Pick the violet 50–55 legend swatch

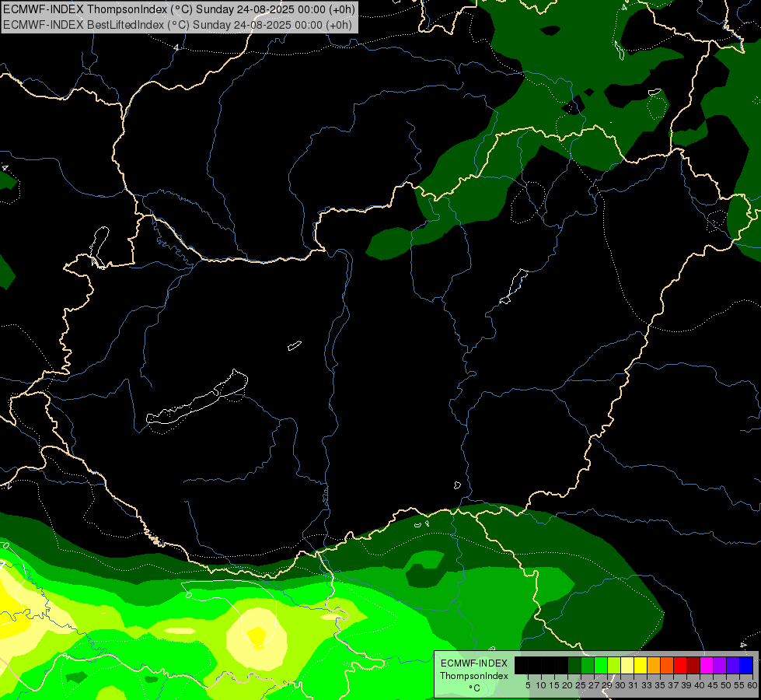[x=733, y=665]
